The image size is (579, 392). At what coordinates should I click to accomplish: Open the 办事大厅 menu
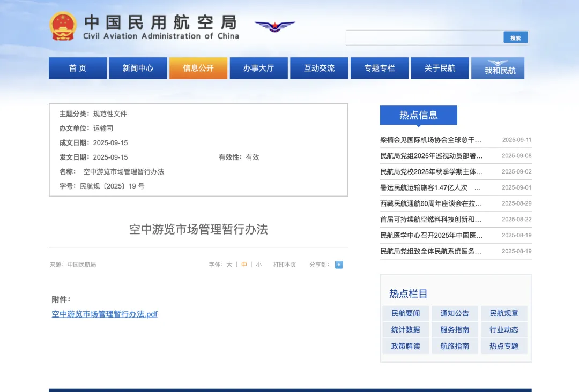(258, 68)
